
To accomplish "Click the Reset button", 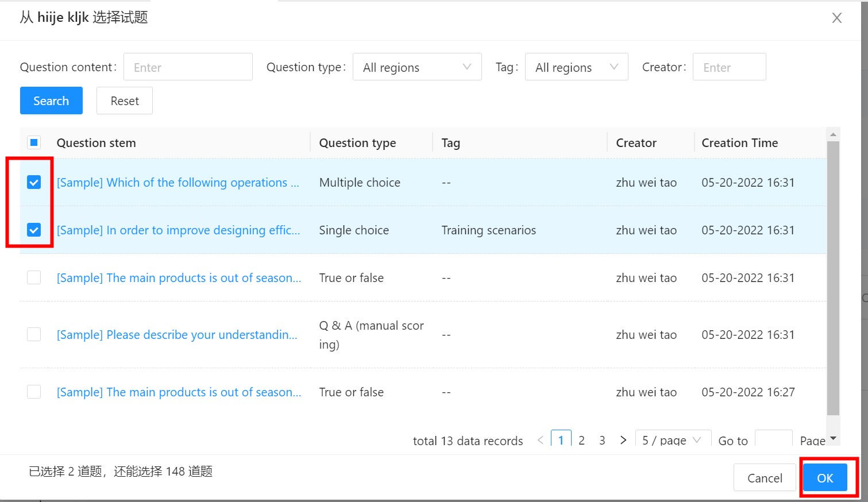I will pyautogui.click(x=125, y=101).
